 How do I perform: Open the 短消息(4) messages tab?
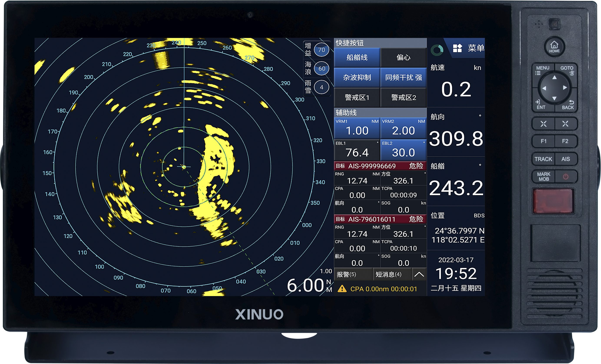(392, 274)
